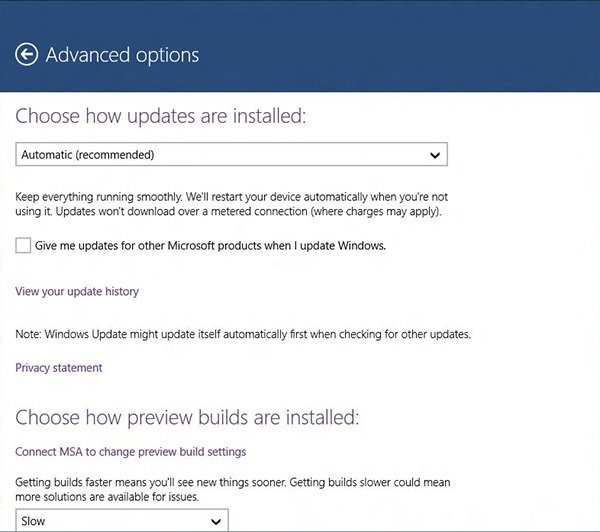Viewport: 600px width, 532px height.
Task: Select the 'Keep everything running smoothly' description text
Action: pyautogui.click(x=232, y=204)
